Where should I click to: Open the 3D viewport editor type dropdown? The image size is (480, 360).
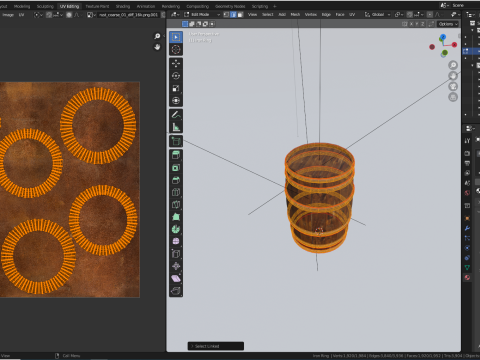175,14
